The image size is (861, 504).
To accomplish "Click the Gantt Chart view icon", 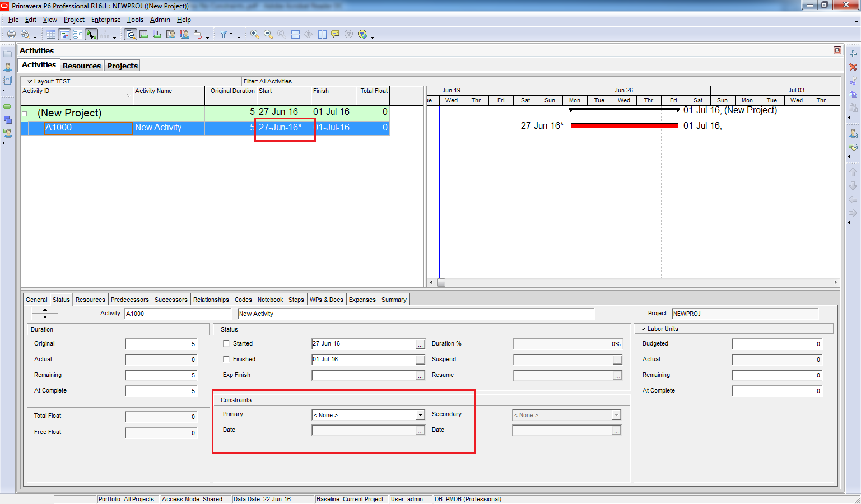I will (64, 35).
